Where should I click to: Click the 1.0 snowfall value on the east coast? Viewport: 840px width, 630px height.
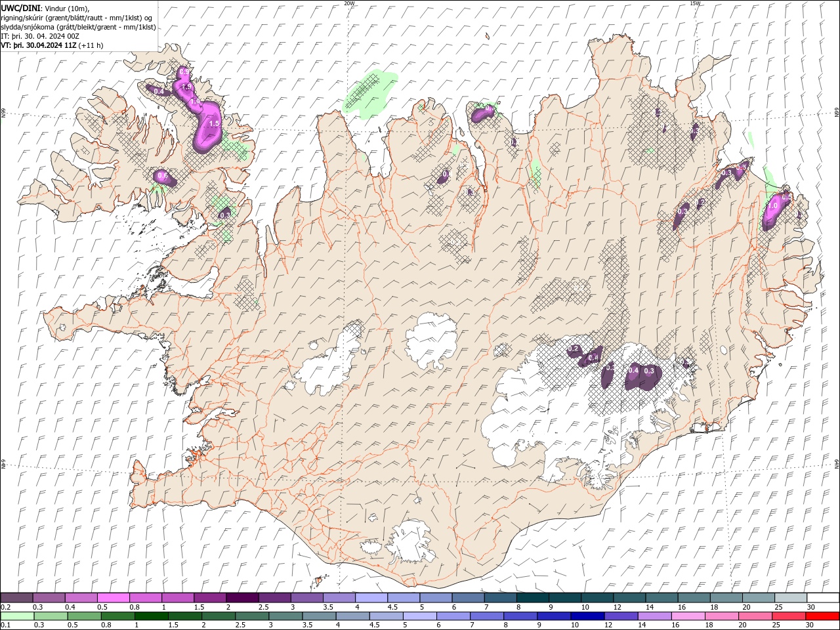point(773,205)
